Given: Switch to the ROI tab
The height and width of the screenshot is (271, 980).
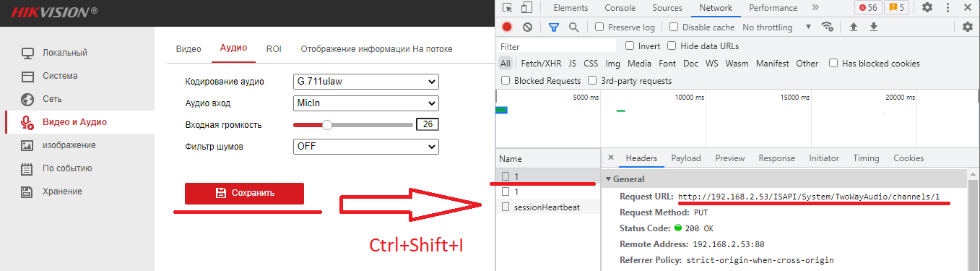Looking at the screenshot, I should tap(274, 48).
